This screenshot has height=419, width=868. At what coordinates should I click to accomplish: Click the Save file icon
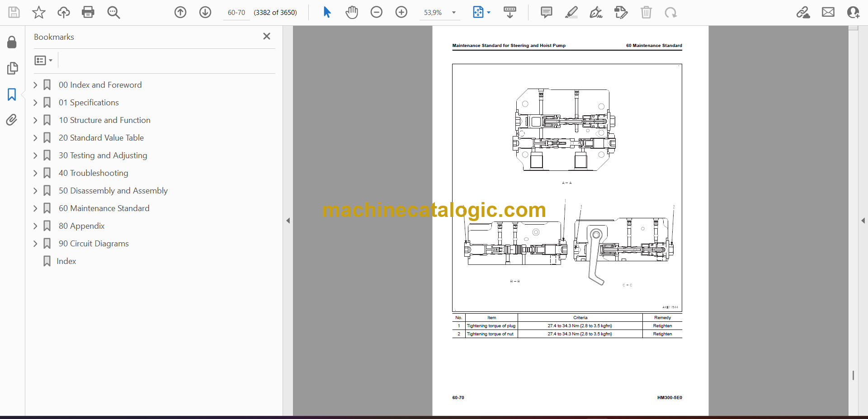[x=14, y=12]
